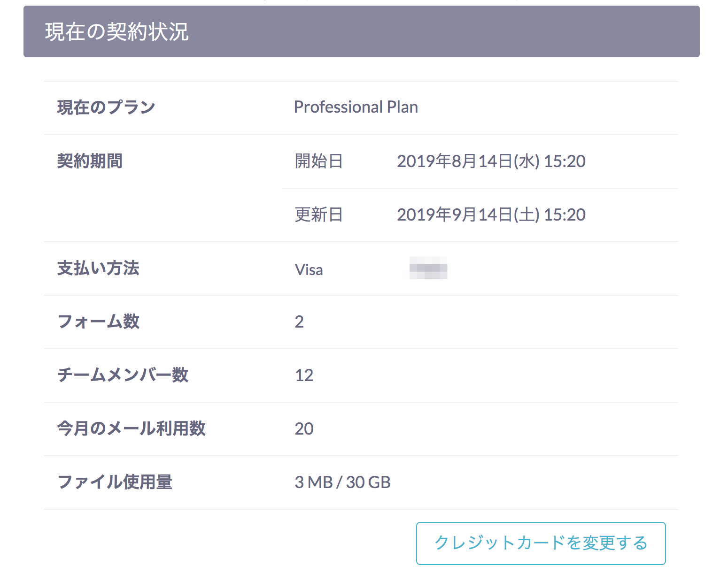
Task: Select the renewal date 2019年9月14日(土) 15:20
Action: tap(491, 214)
